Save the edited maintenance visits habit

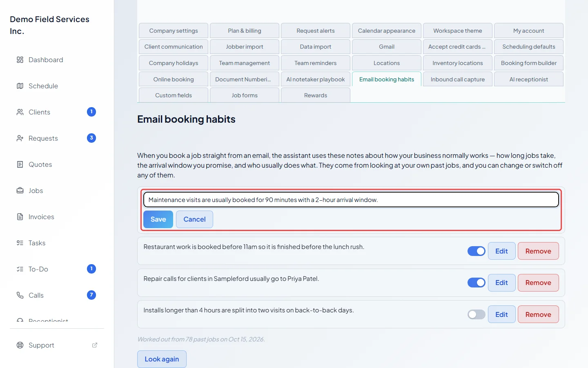(x=158, y=219)
